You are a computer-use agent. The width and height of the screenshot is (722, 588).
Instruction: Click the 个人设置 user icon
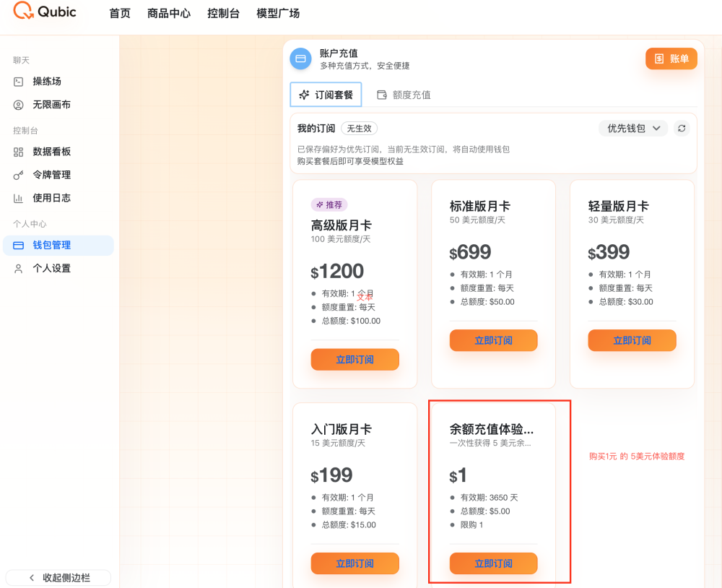pos(19,269)
